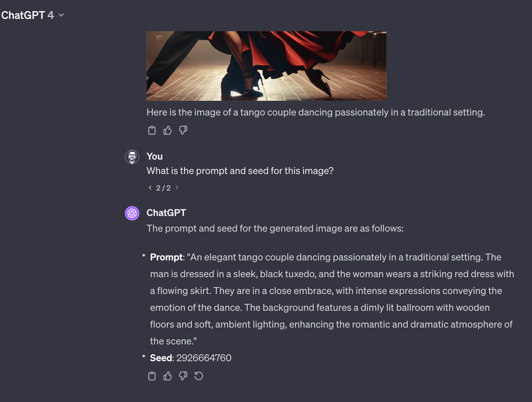This screenshot has width=532, height=402.
Task: Click the You sender name
Action: [155, 156]
